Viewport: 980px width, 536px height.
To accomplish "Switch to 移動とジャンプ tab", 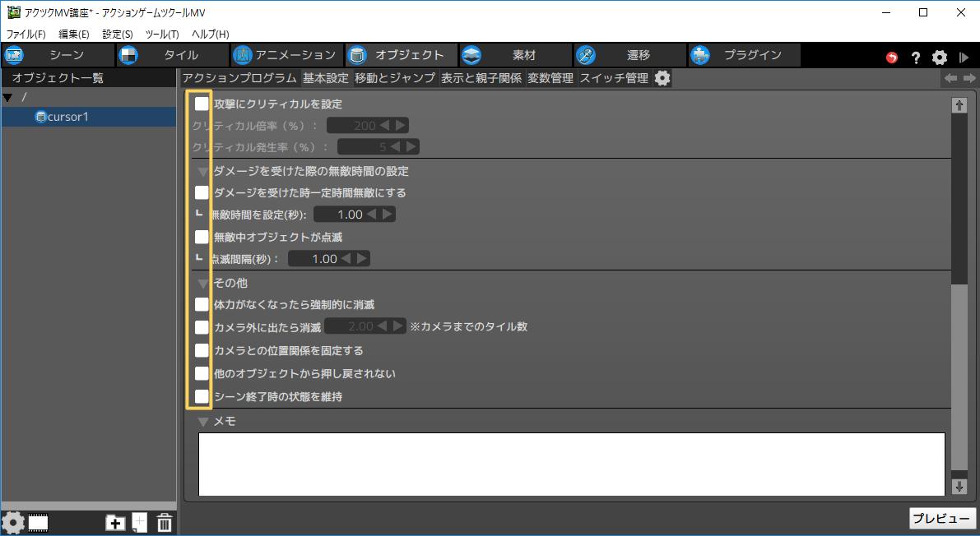I will pos(394,78).
